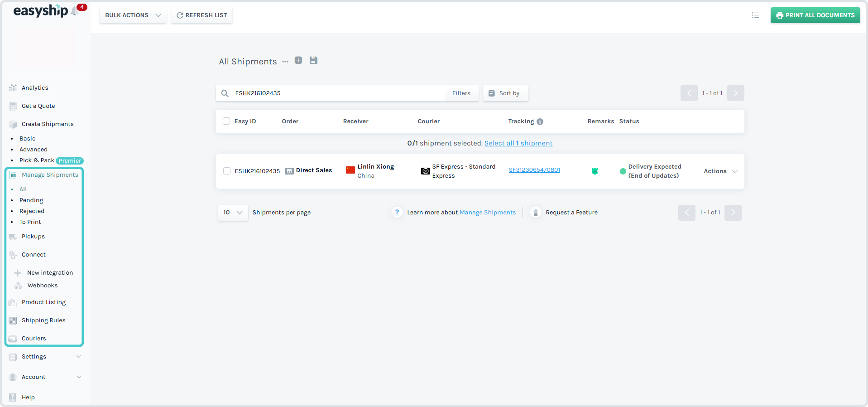Click the save view floppy disk icon
The width and height of the screenshot is (868, 407).
tap(314, 60)
